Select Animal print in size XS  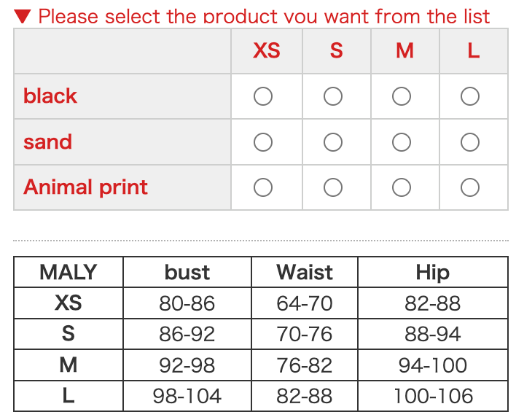(x=263, y=187)
